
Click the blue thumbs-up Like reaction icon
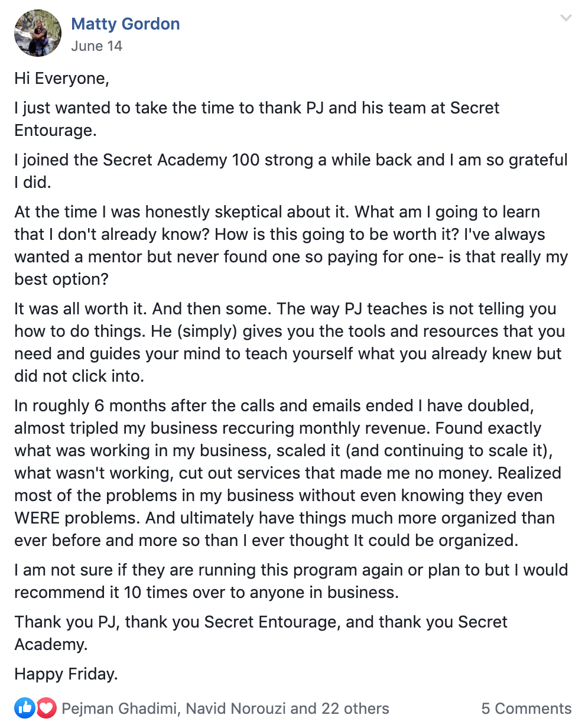[25, 707]
